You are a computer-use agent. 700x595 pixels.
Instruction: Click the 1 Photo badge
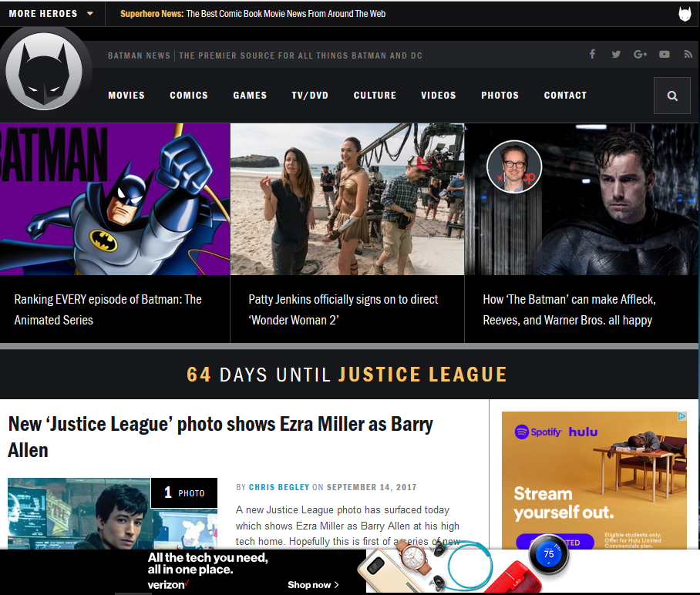pyautogui.click(x=184, y=492)
